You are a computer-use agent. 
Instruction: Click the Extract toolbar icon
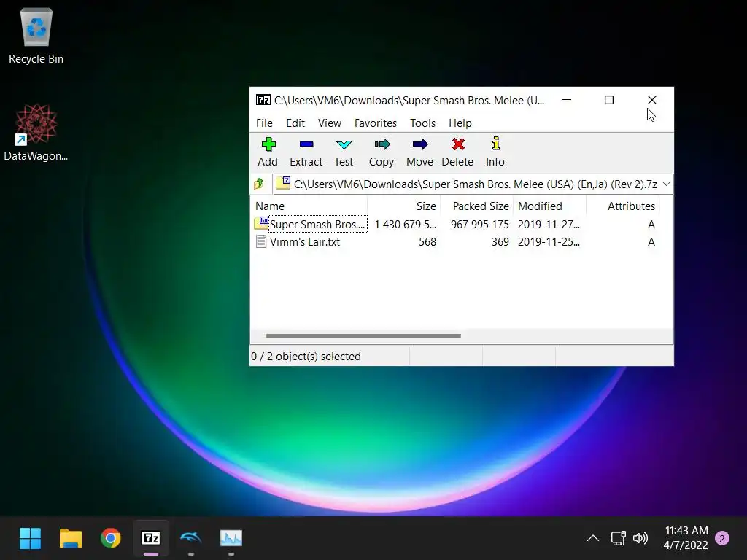(x=306, y=144)
